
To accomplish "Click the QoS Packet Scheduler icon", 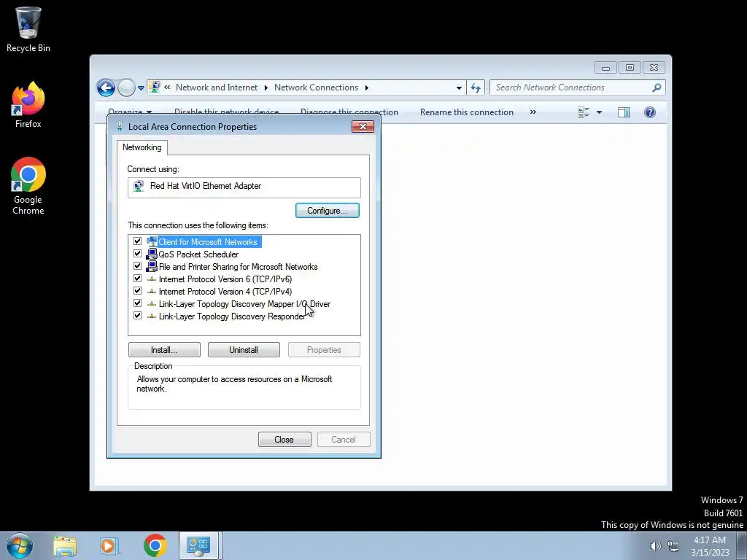I will (152, 254).
